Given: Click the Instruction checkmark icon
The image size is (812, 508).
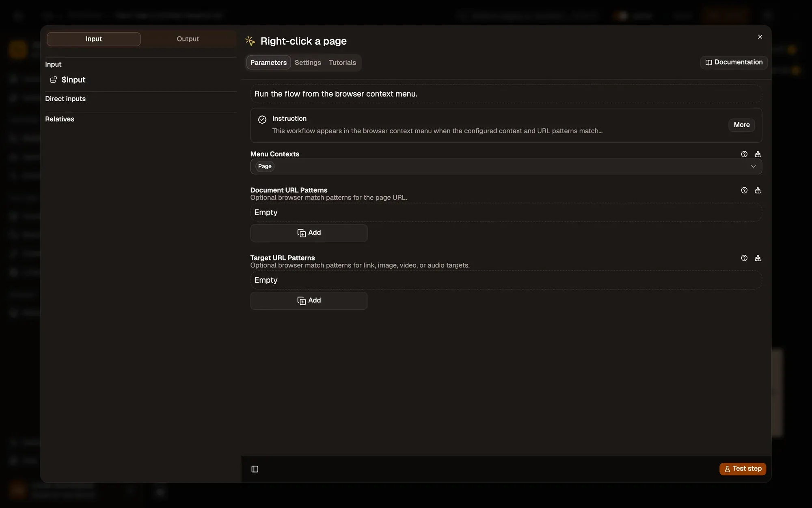Looking at the screenshot, I should click(262, 119).
